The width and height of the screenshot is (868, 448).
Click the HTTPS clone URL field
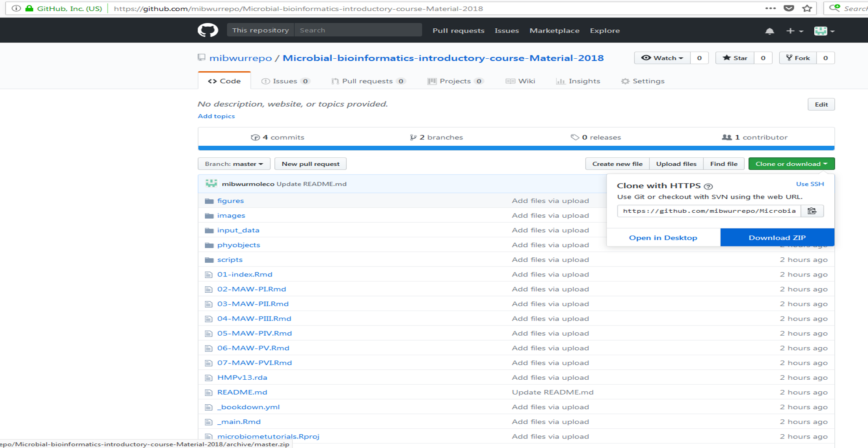(709, 211)
